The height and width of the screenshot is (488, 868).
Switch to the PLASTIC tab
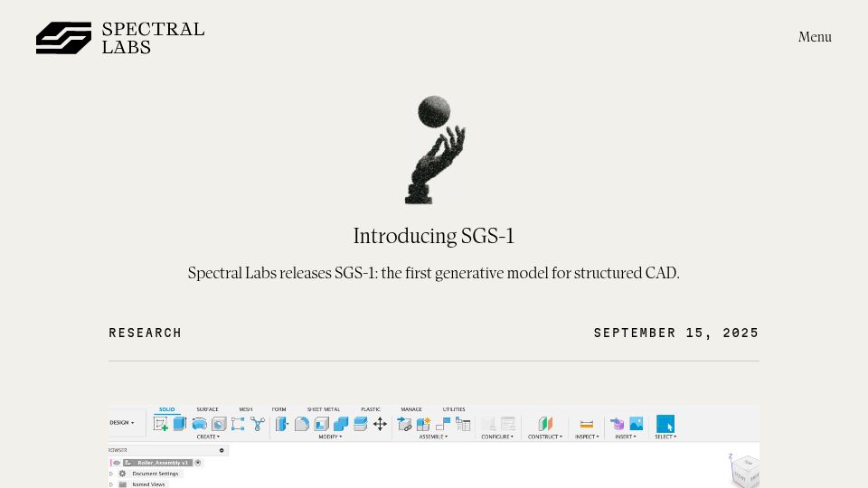[x=371, y=409]
